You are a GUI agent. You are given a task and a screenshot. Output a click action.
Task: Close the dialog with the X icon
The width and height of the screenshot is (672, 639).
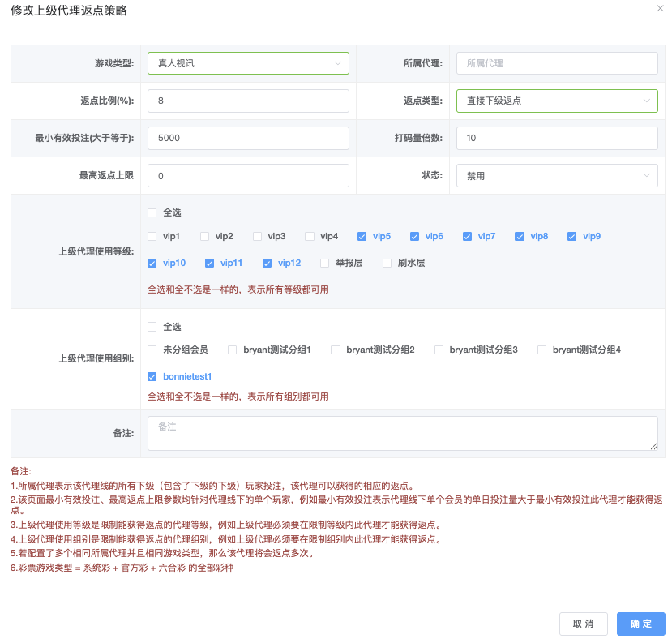[659, 8]
